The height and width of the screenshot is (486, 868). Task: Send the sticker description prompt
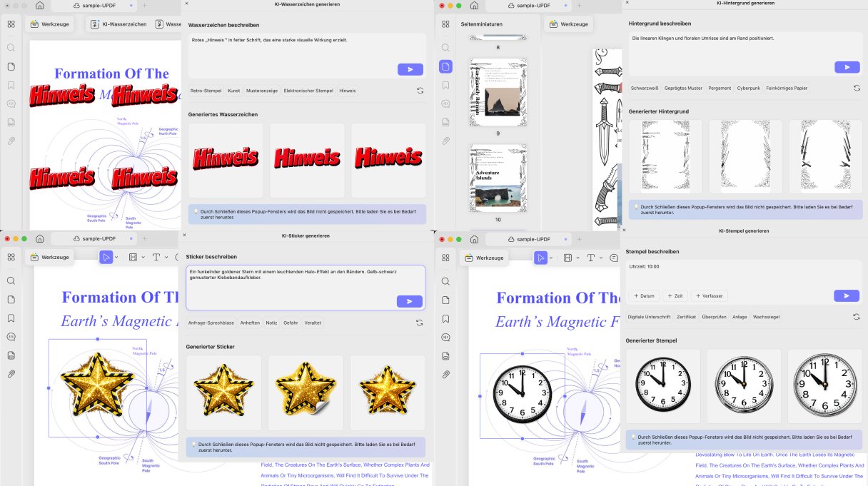pos(410,301)
